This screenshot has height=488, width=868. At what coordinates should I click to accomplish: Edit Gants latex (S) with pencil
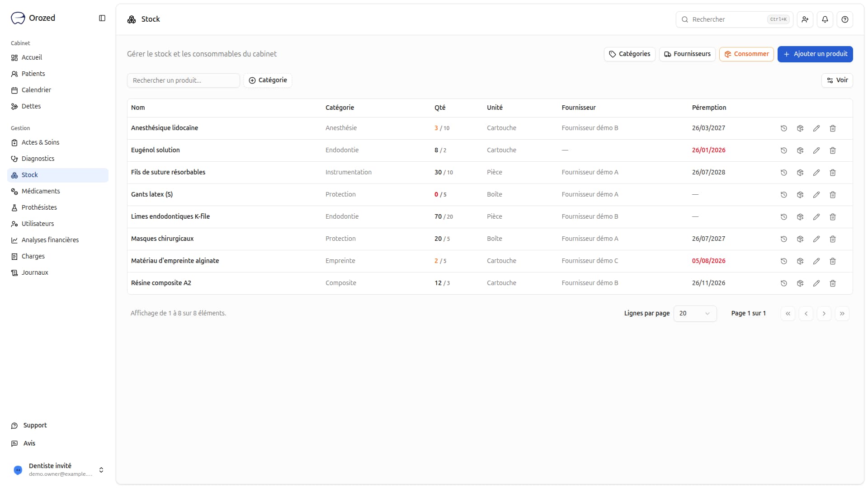pyautogui.click(x=816, y=195)
